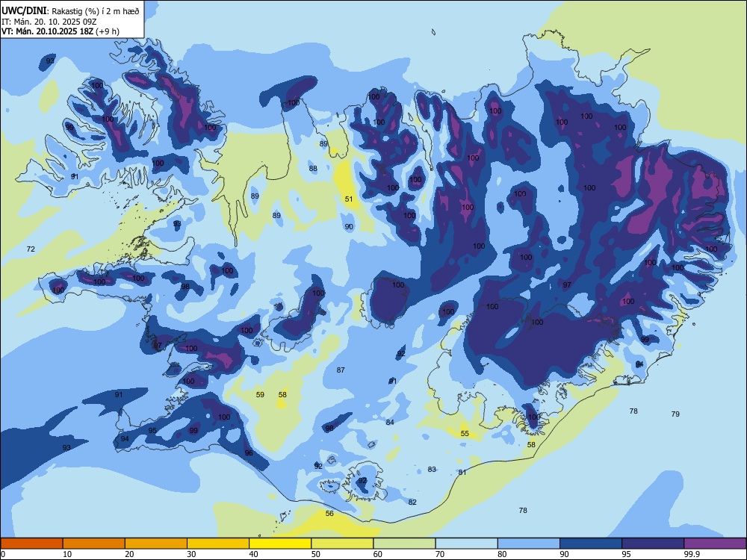Click the humidity value '84' on the map
Image resolution: width=747 pixels, height=560 pixels.
pyautogui.click(x=390, y=423)
